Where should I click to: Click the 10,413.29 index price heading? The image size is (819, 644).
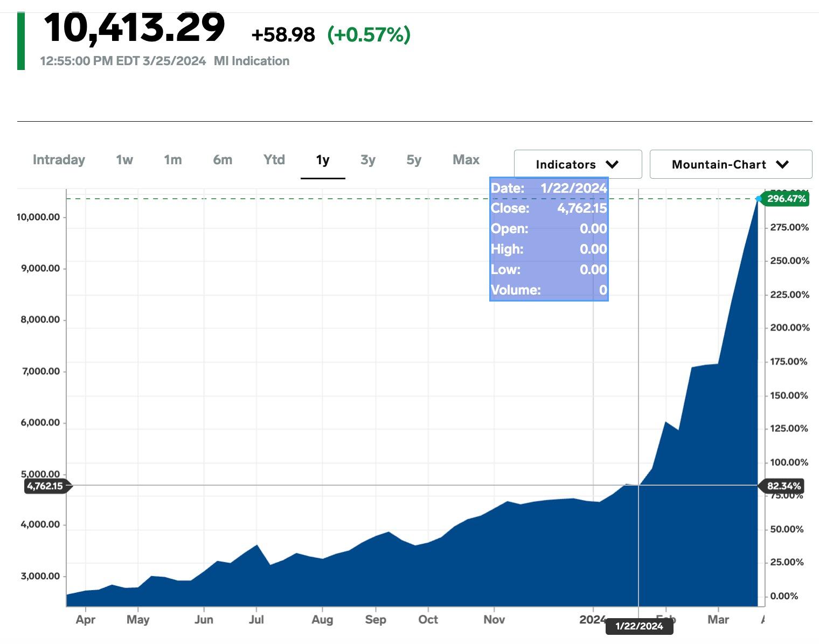pos(134,27)
